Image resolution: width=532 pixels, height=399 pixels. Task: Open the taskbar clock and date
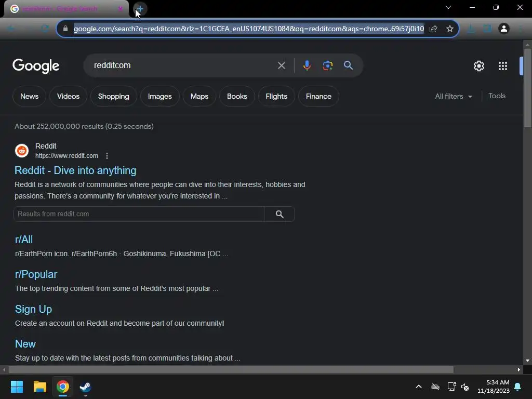494,387
